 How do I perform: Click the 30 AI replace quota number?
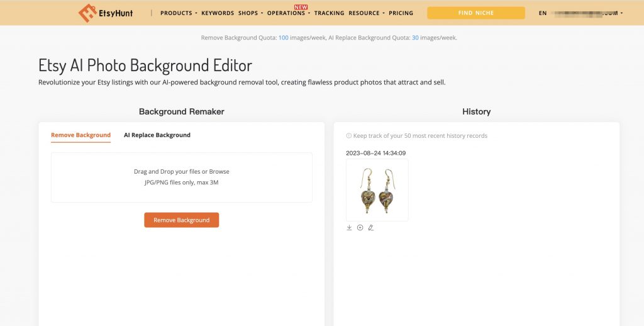(415, 38)
